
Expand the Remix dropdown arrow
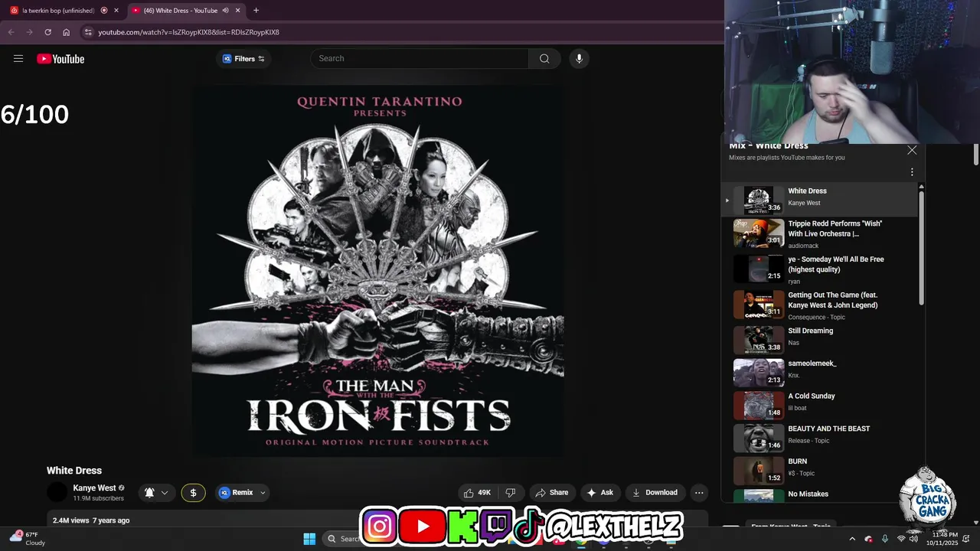click(263, 493)
